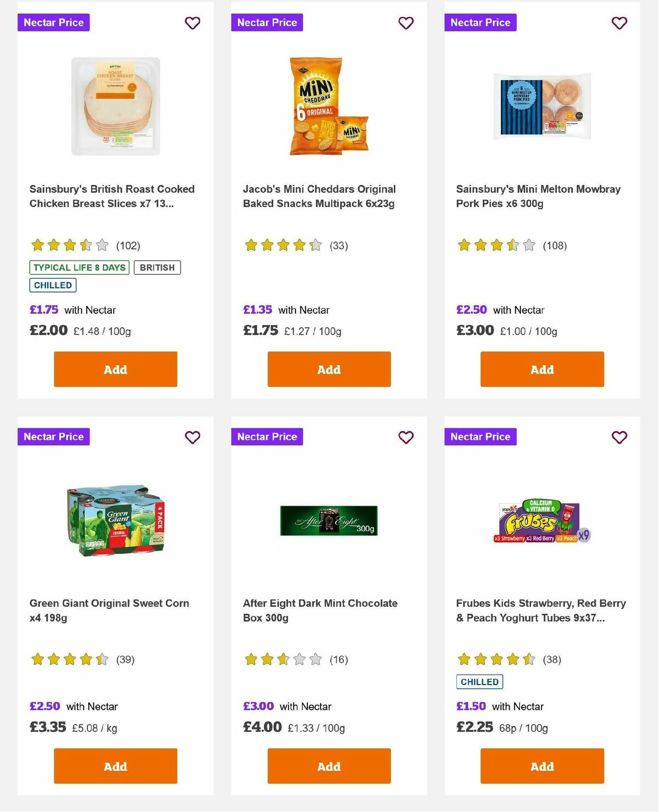Select the Nectar Price badge on sweet corn
Viewport: 659px width, 812px height.
53,437
